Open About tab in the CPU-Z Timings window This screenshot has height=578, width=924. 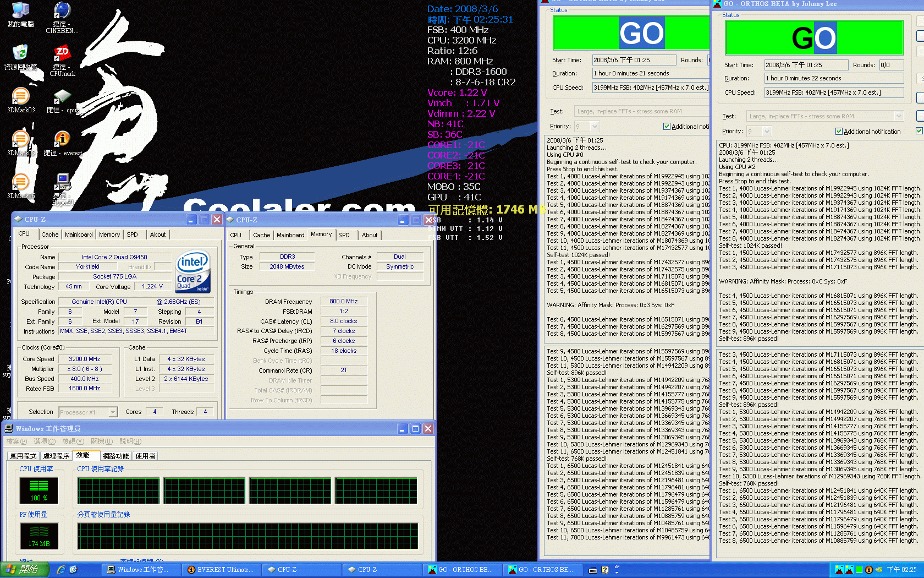click(x=370, y=235)
